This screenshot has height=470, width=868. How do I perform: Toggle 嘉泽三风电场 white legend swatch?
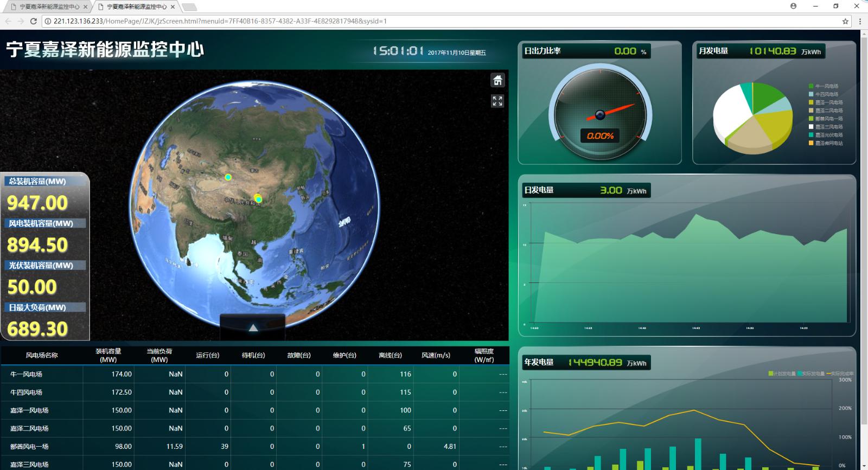coord(811,127)
